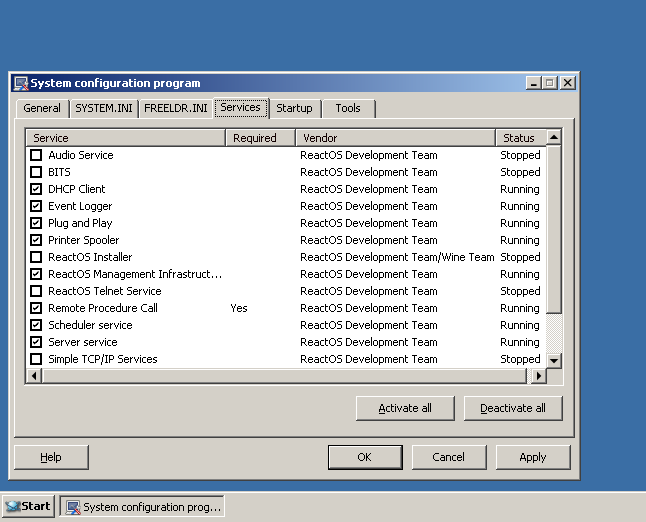Image resolution: width=646 pixels, height=522 pixels.
Task: Select the ReactOS Telnet Service name
Action: 105,291
